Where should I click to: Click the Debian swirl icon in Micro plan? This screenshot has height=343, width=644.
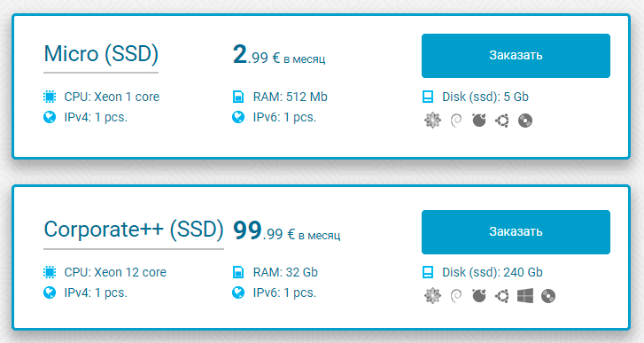coord(456,121)
